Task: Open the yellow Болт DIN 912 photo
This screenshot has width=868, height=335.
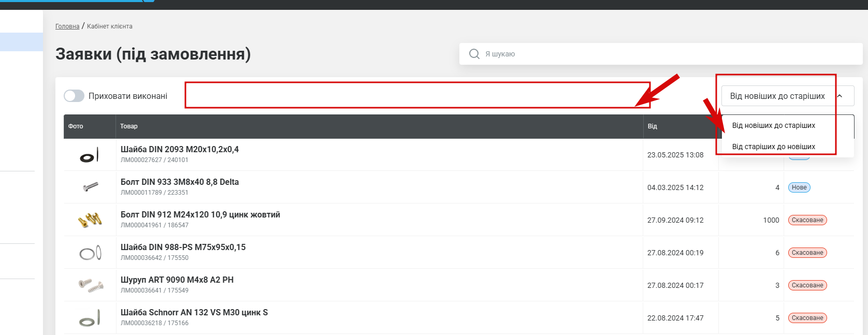Action: coord(90,220)
